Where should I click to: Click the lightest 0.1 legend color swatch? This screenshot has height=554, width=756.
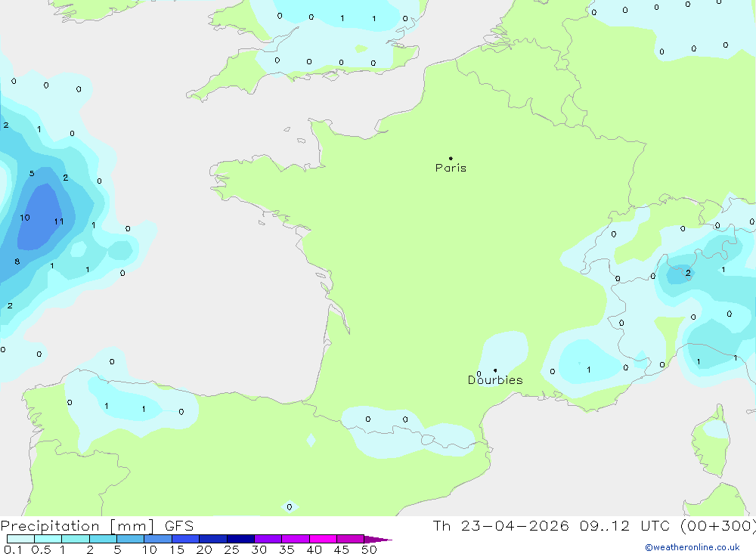coord(20,539)
